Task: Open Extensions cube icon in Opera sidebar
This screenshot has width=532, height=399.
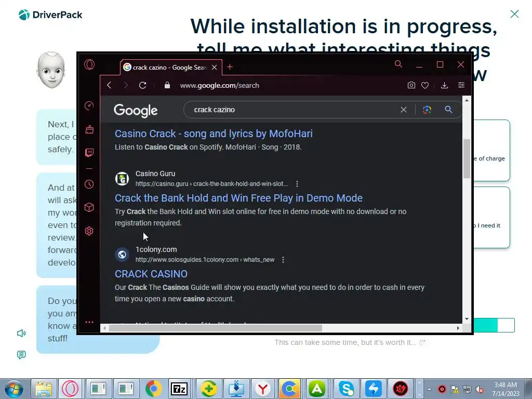Action: (x=89, y=207)
